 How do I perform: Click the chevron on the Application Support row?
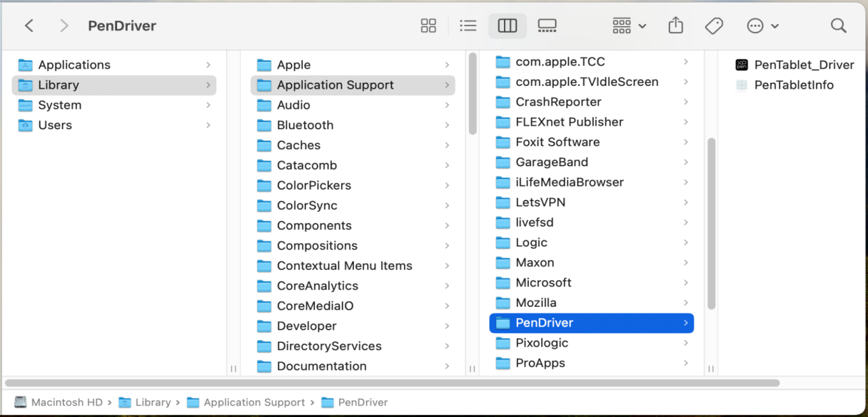[x=447, y=85]
